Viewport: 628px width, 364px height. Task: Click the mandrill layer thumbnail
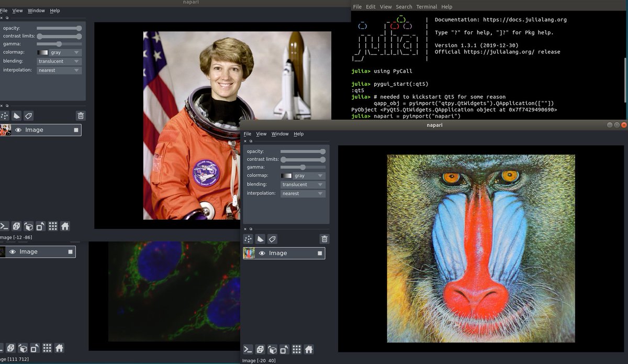tap(249, 253)
